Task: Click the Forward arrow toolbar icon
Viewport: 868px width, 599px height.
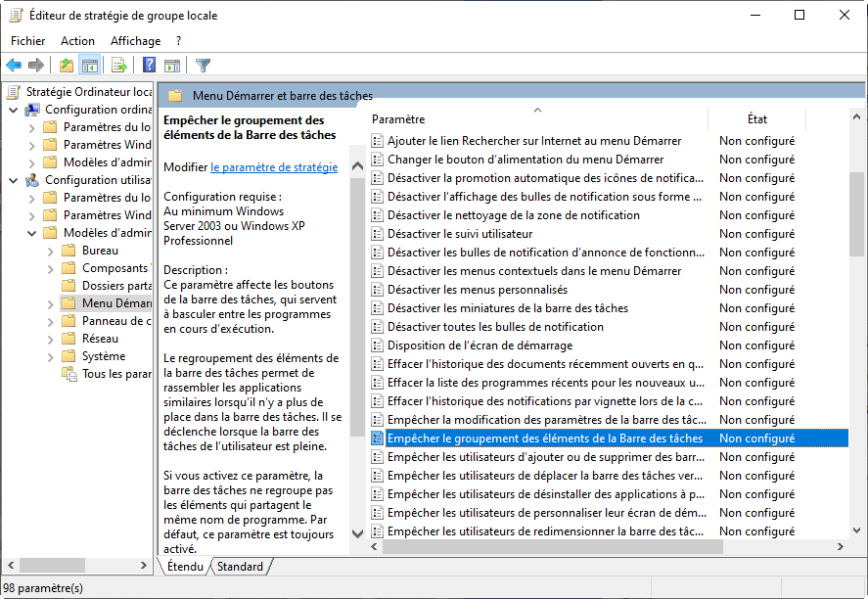Action: coord(36,66)
